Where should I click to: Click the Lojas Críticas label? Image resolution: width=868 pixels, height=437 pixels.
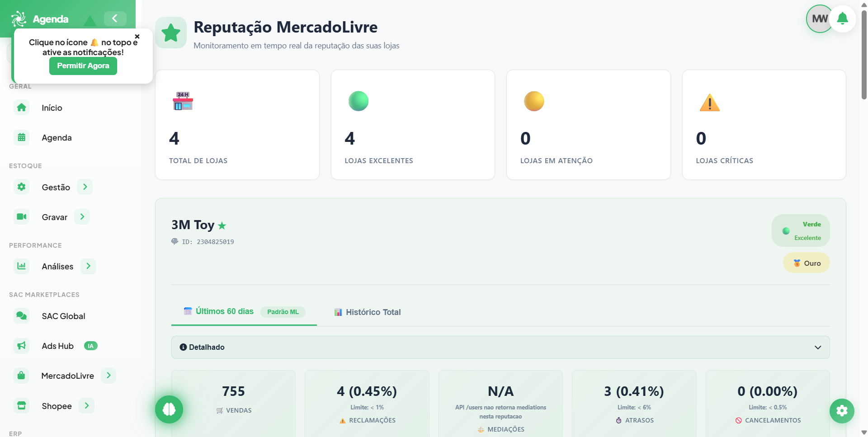[724, 161]
